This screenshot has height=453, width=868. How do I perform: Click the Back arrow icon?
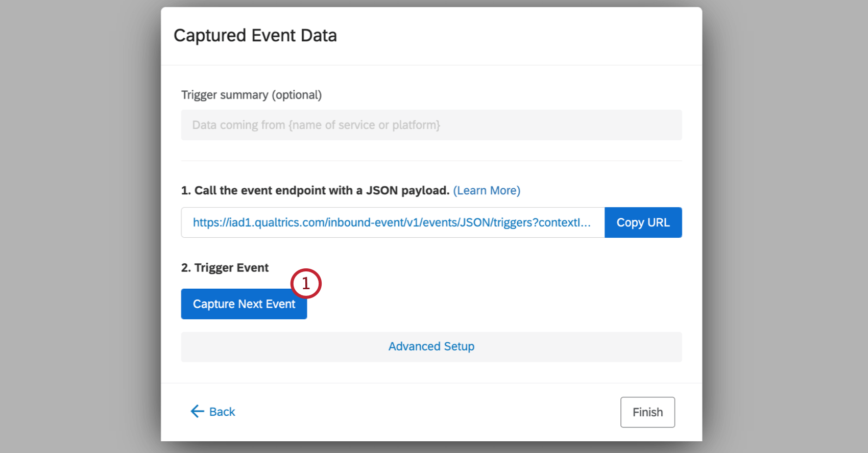pos(197,412)
